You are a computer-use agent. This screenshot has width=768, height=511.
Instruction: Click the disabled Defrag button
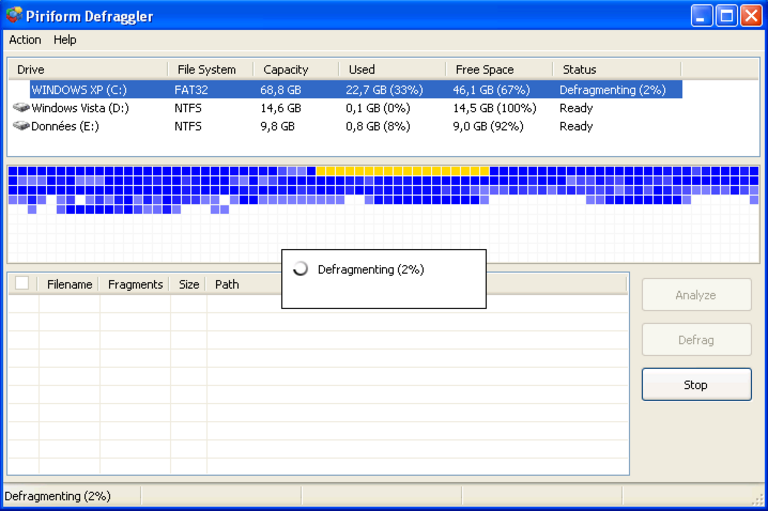click(x=696, y=340)
